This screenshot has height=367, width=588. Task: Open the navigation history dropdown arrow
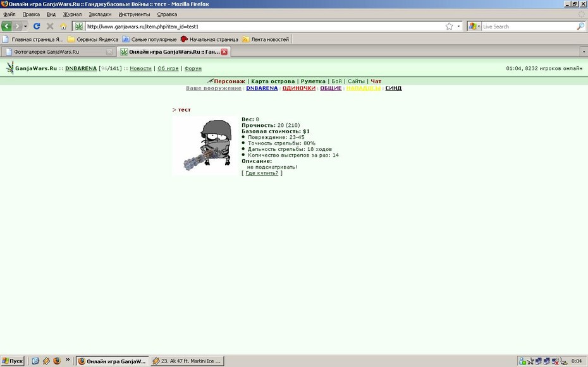(25, 27)
